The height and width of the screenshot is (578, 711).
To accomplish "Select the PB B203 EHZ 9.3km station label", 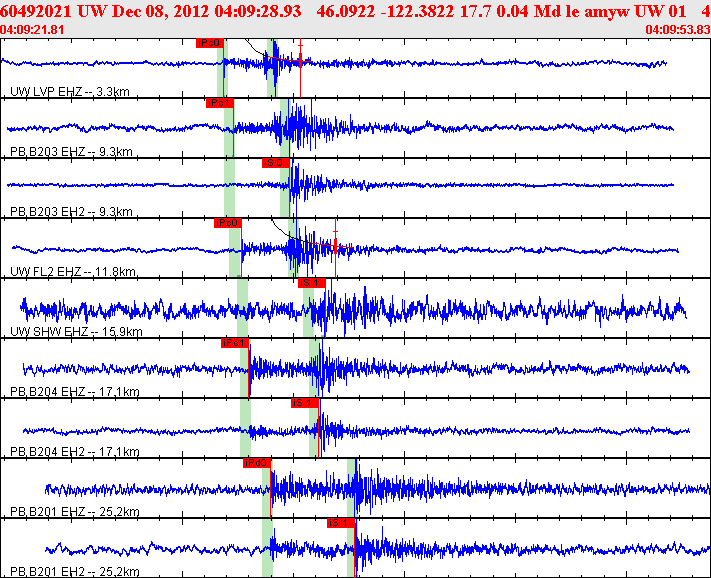I will pyautogui.click(x=71, y=152).
